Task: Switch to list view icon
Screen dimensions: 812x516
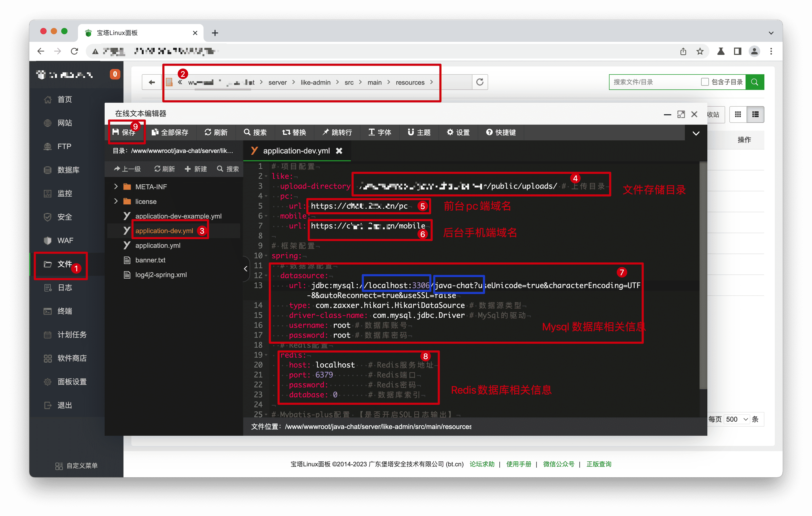Action: click(755, 114)
